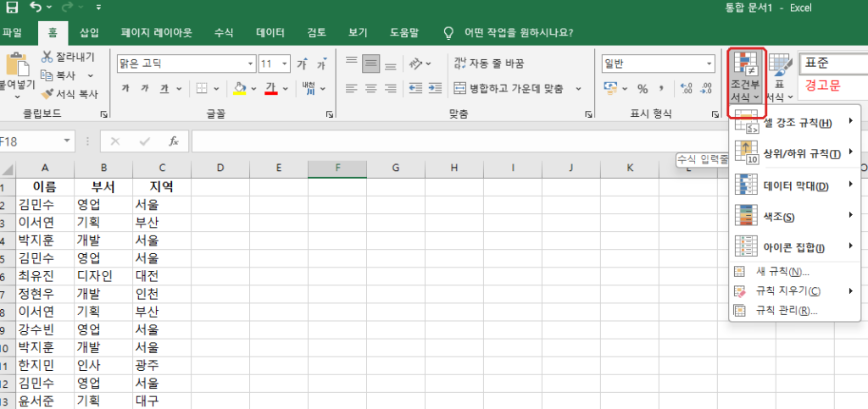Click the Undo arrow icon
The width and height of the screenshot is (868, 409).
coord(36,7)
